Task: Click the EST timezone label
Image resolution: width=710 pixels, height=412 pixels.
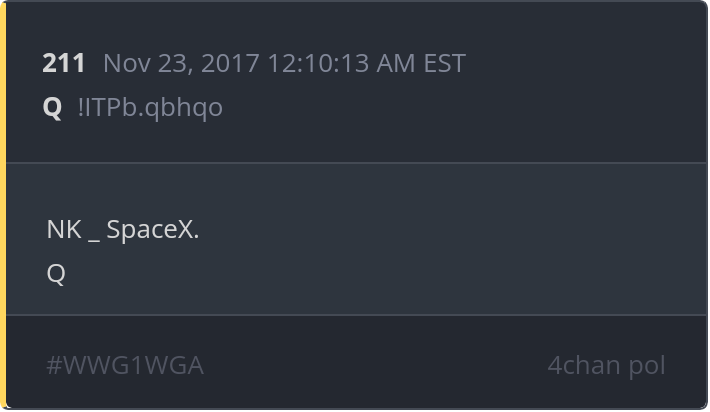Action: pyautogui.click(x=444, y=63)
